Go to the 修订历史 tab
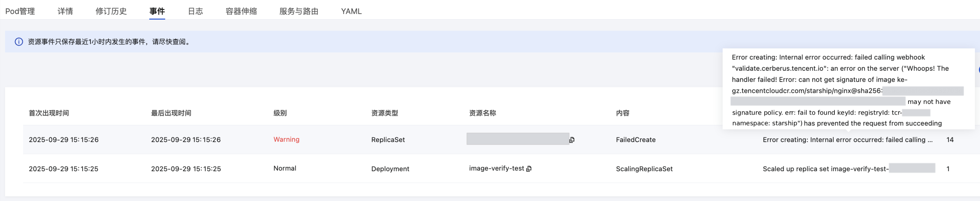The image size is (980, 201). (x=111, y=11)
